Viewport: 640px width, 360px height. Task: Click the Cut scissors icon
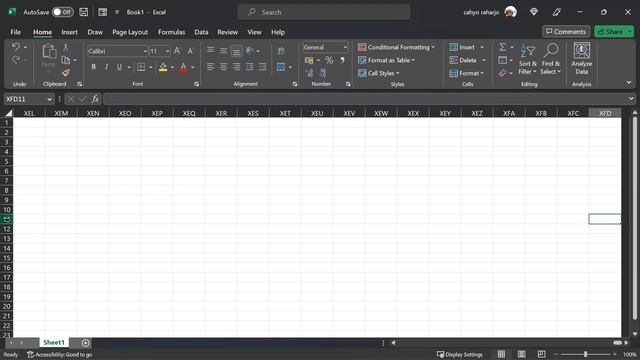(65, 48)
